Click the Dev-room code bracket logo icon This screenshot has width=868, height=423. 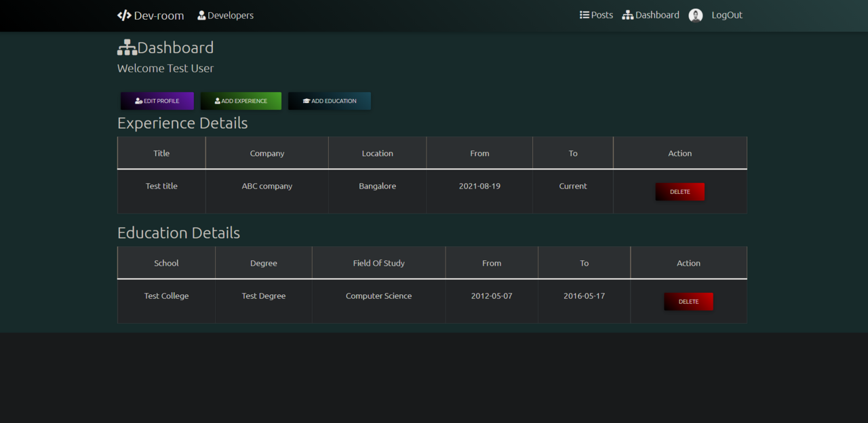pyautogui.click(x=124, y=15)
